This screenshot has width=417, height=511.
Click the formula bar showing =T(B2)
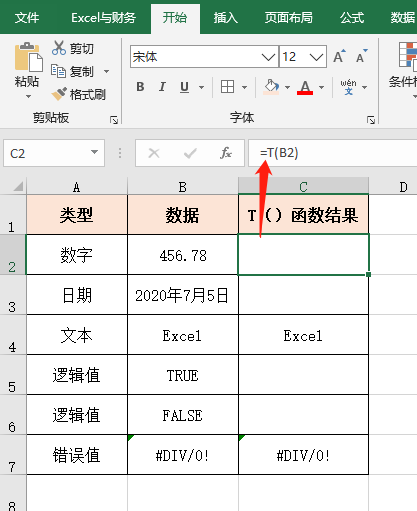coord(332,153)
